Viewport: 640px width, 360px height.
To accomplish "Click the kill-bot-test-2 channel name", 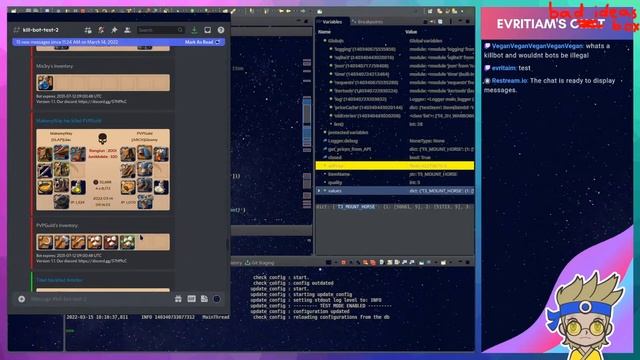I will [41, 30].
